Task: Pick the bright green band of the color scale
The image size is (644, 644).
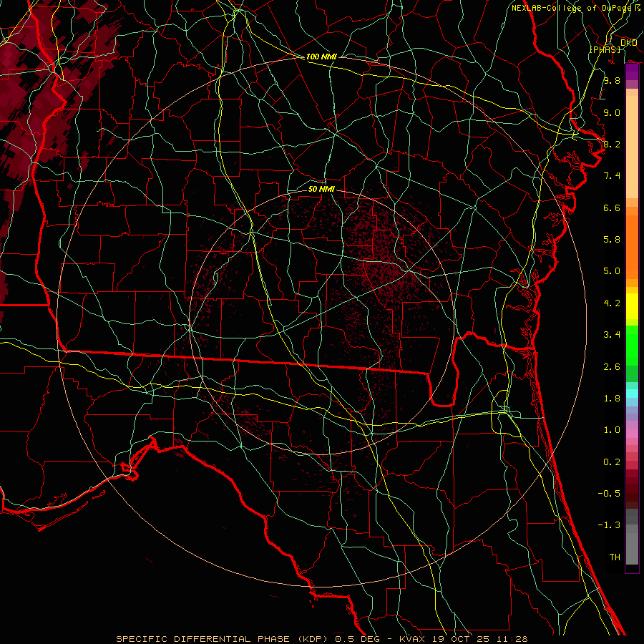Action: coord(632,346)
